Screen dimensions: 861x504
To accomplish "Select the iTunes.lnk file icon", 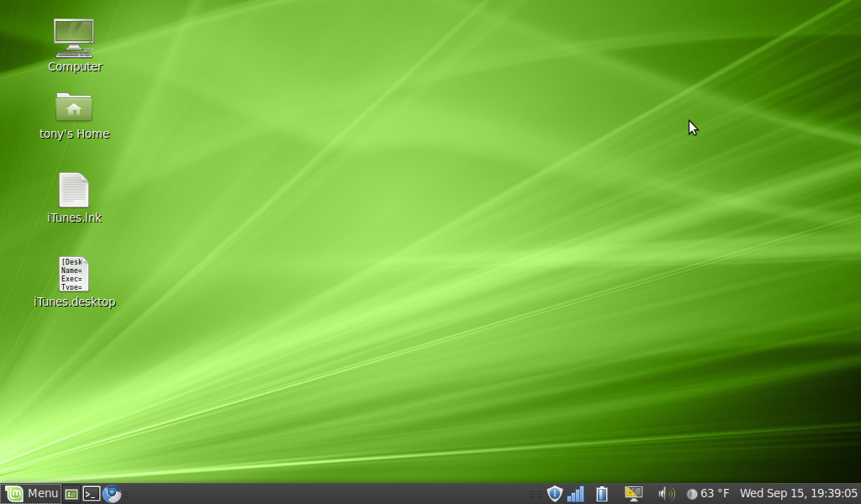I will pyautogui.click(x=74, y=190).
